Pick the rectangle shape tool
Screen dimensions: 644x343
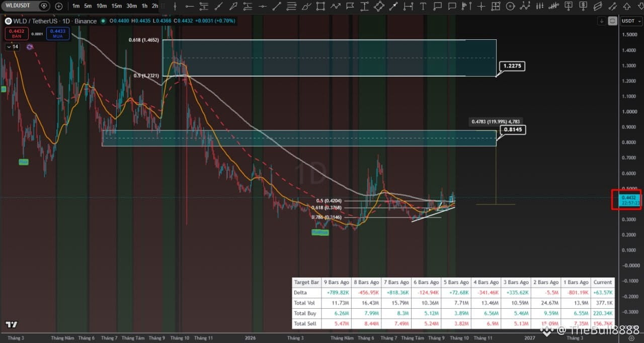pos(320,6)
